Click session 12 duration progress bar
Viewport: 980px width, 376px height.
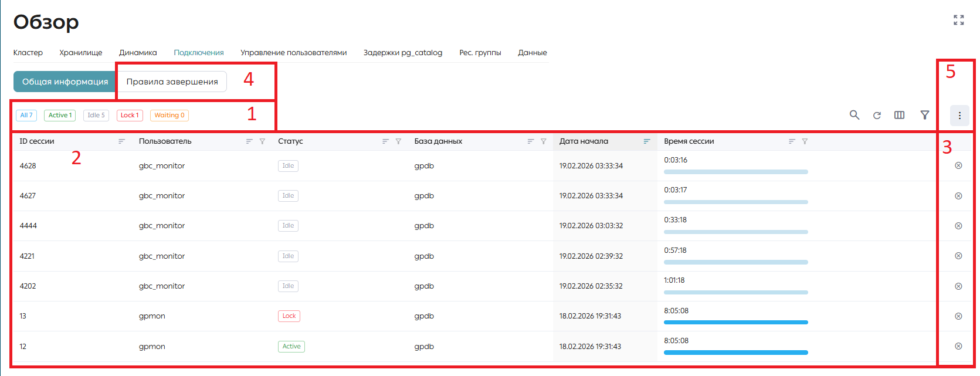tap(736, 353)
